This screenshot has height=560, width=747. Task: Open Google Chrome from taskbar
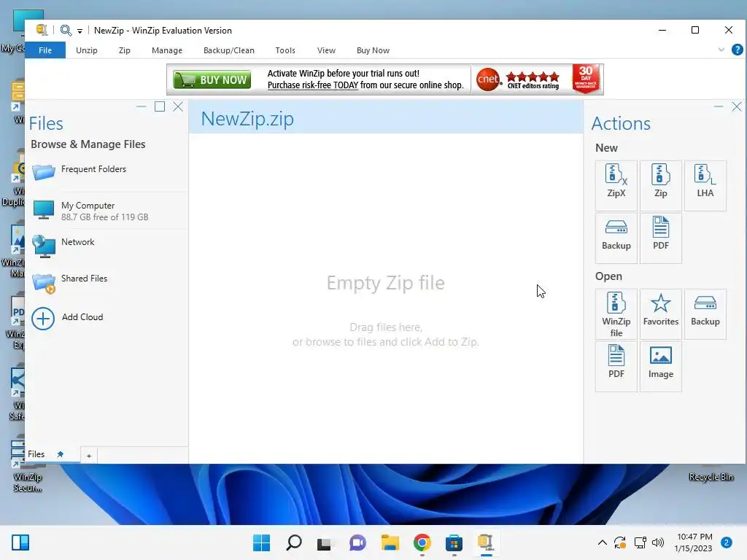422,542
